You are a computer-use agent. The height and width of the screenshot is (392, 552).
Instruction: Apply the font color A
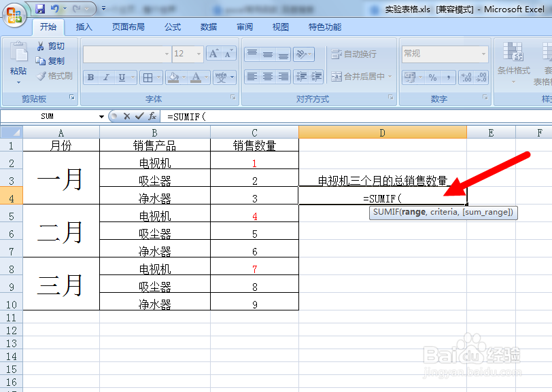click(196, 77)
